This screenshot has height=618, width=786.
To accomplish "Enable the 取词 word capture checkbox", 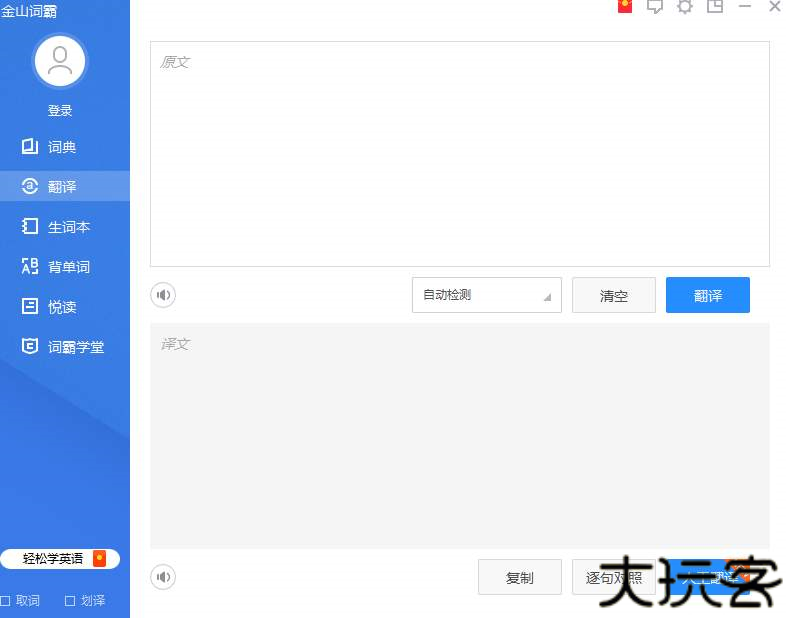I will pyautogui.click(x=6, y=600).
